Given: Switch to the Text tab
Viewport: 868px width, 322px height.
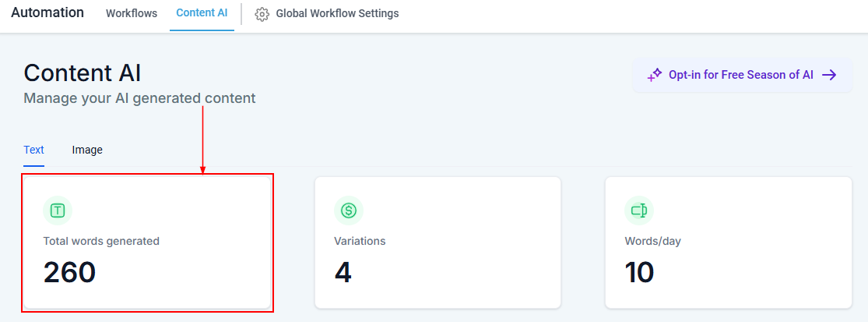Looking at the screenshot, I should coord(33,150).
